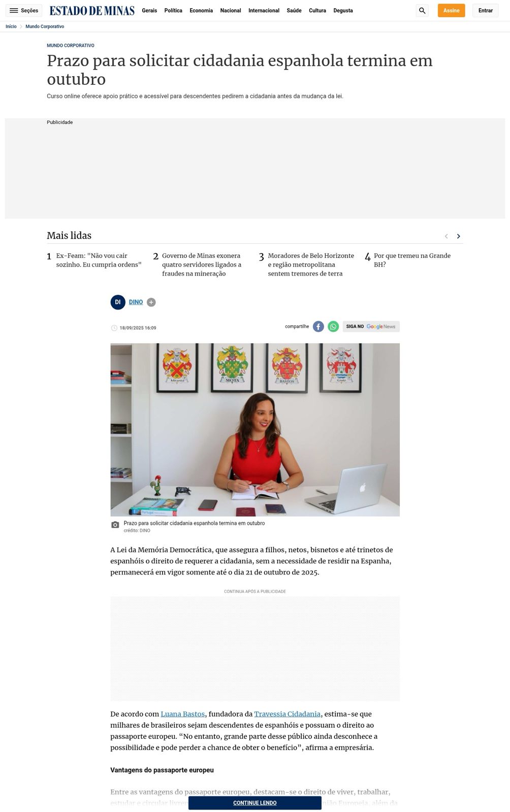The width and height of the screenshot is (510, 812).
Task: Click the search magnifier icon
Action: click(422, 11)
